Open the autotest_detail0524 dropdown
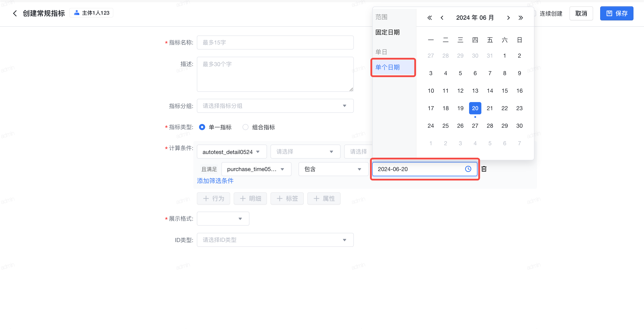The height and width of the screenshot is (329, 644). click(x=232, y=152)
